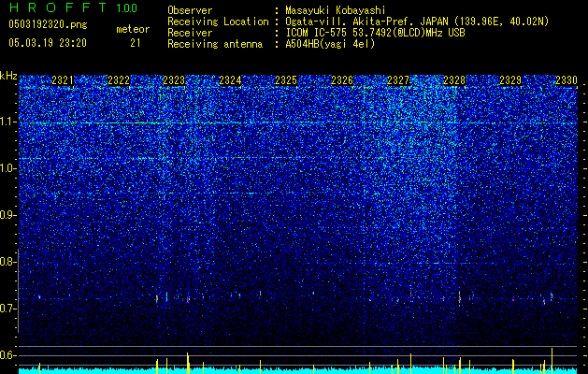Click the 1.0 frequency axis label
This screenshot has width=588, height=374.
(8, 169)
